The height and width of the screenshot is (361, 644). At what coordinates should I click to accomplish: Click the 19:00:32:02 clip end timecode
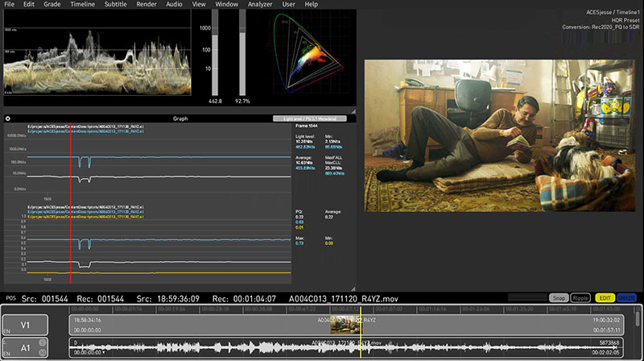pos(606,320)
